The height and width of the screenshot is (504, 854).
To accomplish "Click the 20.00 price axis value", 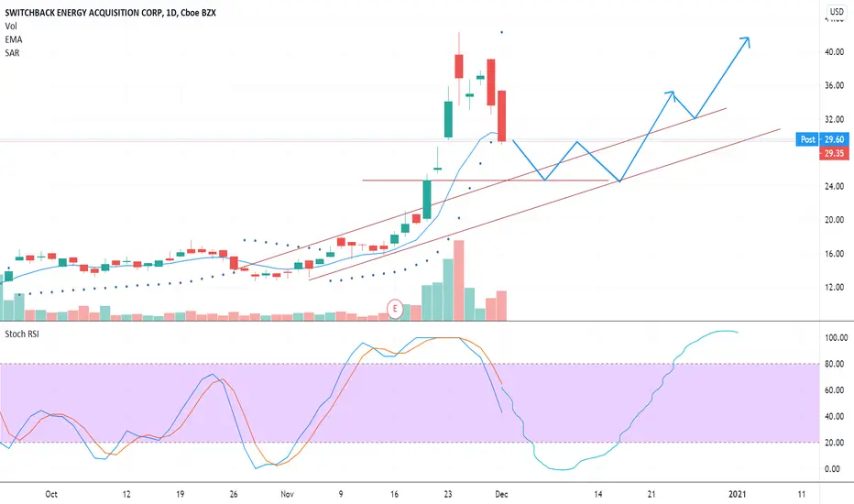I will pos(835,220).
